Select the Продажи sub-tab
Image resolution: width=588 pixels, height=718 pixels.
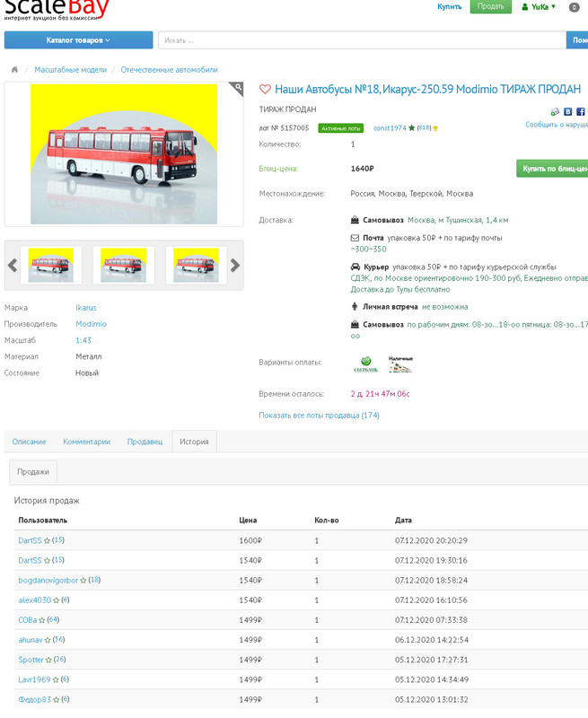click(x=33, y=472)
